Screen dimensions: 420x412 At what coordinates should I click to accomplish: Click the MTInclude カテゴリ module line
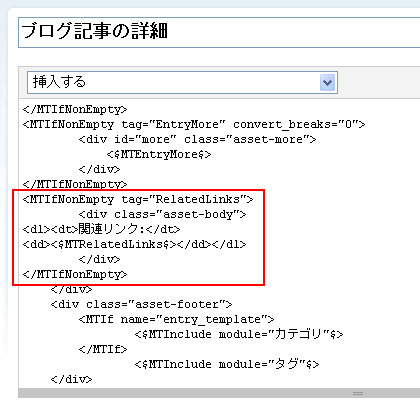(x=239, y=334)
